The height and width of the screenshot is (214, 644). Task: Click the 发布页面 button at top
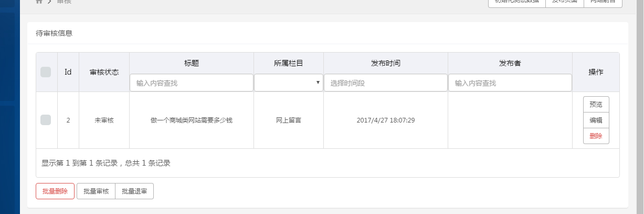565,3
